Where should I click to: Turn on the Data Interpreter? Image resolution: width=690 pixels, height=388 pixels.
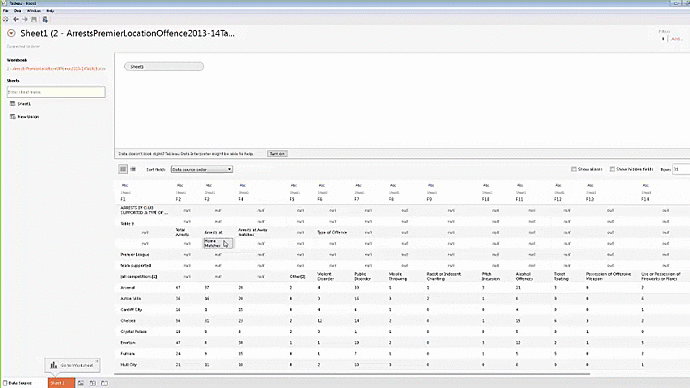(x=277, y=154)
